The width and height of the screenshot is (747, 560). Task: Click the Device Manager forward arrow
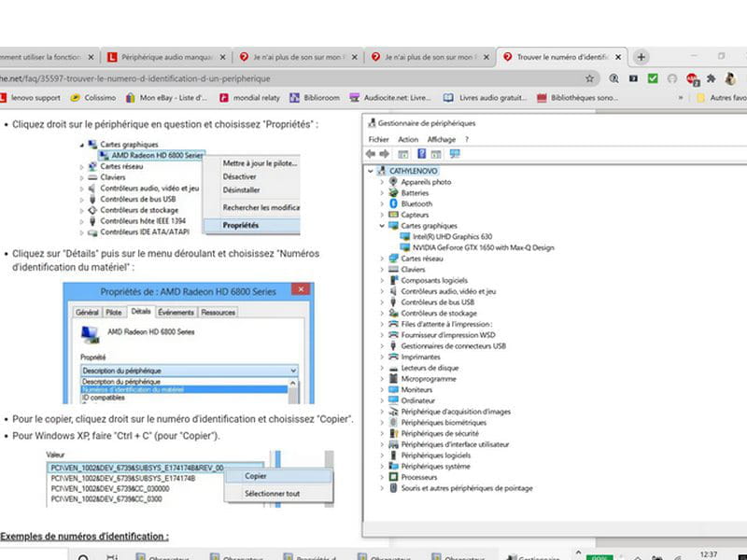click(384, 154)
